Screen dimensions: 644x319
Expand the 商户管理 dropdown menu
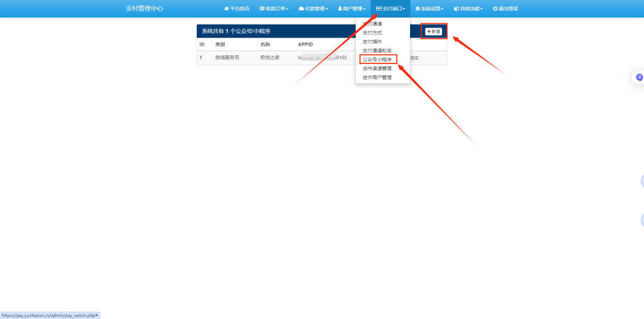(x=352, y=9)
